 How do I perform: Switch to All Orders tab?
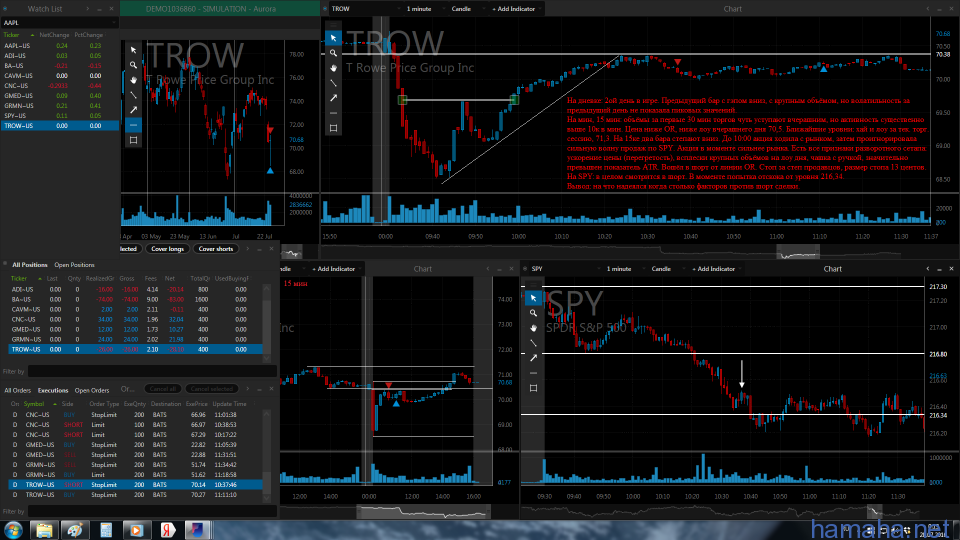(x=17, y=391)
